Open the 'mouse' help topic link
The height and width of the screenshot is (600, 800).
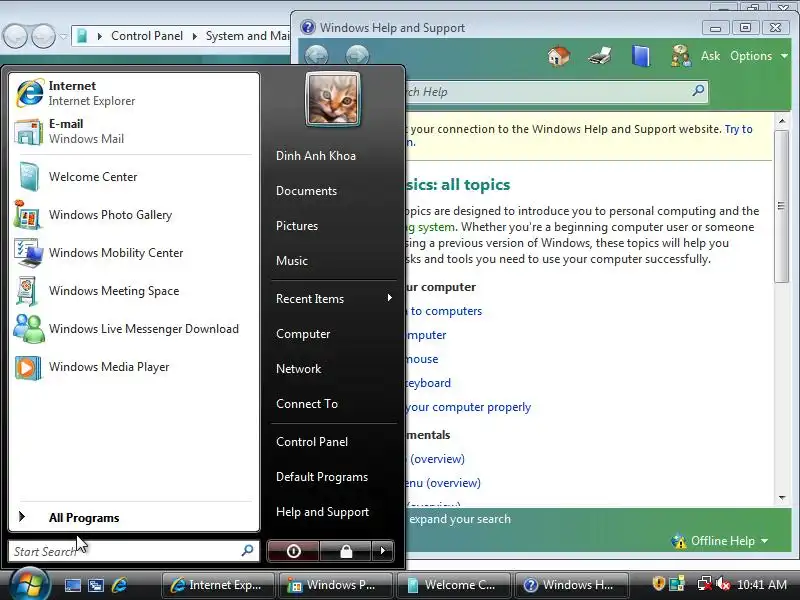pos(422,359)
